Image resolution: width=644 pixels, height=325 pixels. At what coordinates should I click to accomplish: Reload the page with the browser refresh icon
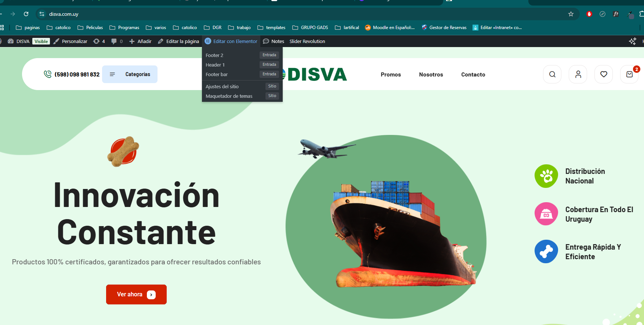coord(26,14)
